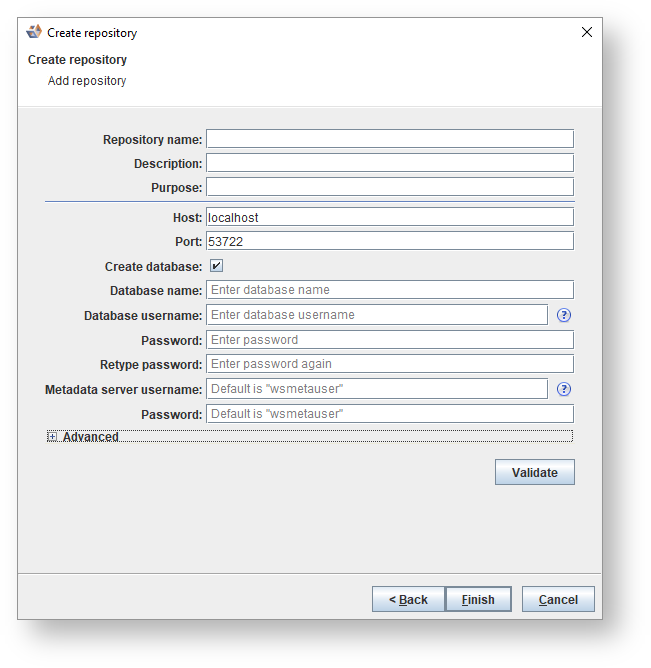The image size is (651, 668).
Task: Cancel the repository creation wizard
Action: coord(558,599)
